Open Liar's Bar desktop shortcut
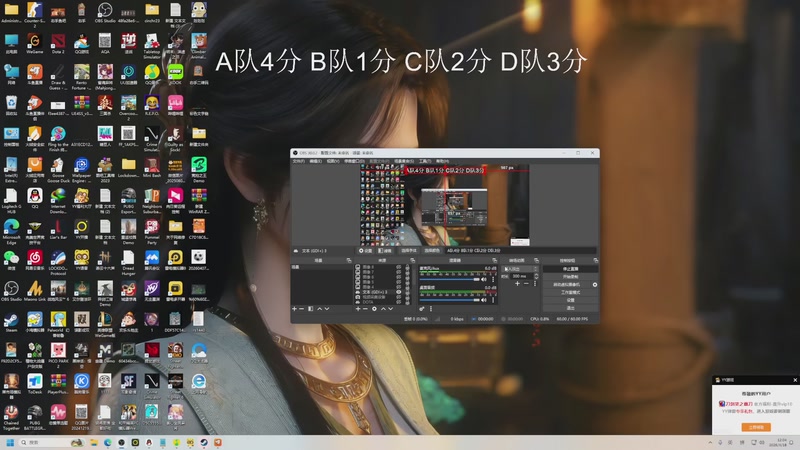The height and width of the screenshot is (450, 800). click(58, 230)
